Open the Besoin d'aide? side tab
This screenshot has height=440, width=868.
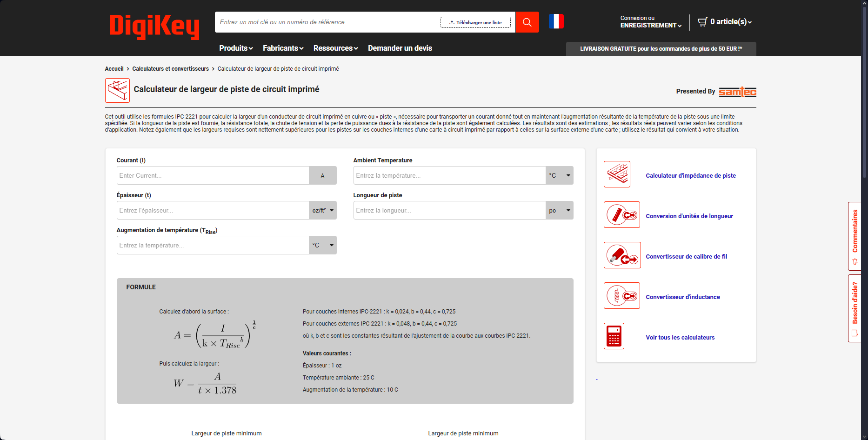(855, 308)
